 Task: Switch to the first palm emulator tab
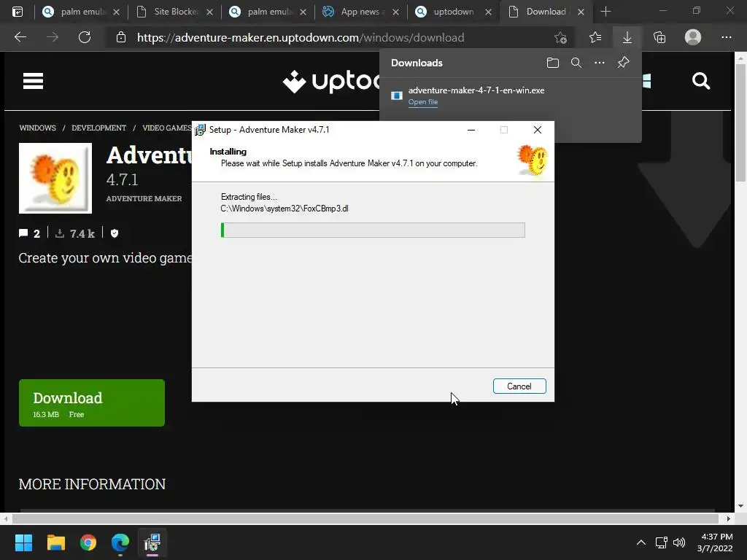tap(82, 12)
